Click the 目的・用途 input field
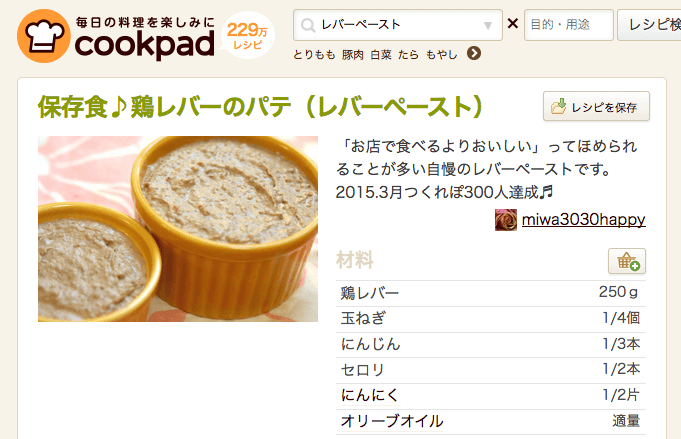 [x=569, y=25]
